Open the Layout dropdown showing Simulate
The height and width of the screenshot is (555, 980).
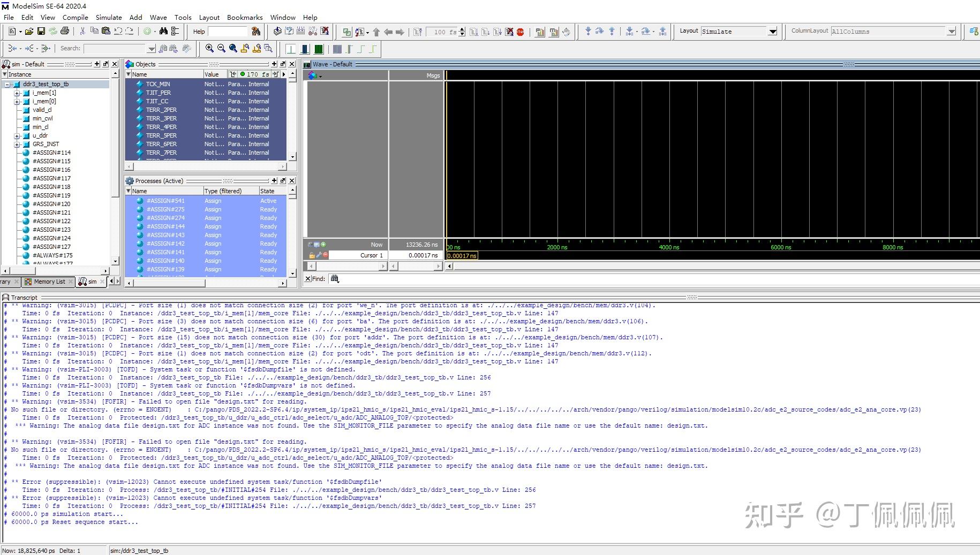click(x=772, y=32)
